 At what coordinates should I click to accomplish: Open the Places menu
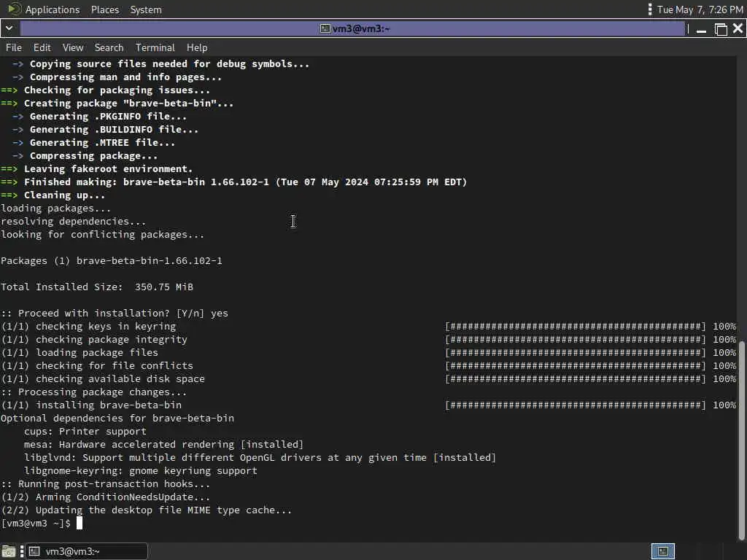coord(105,9)
